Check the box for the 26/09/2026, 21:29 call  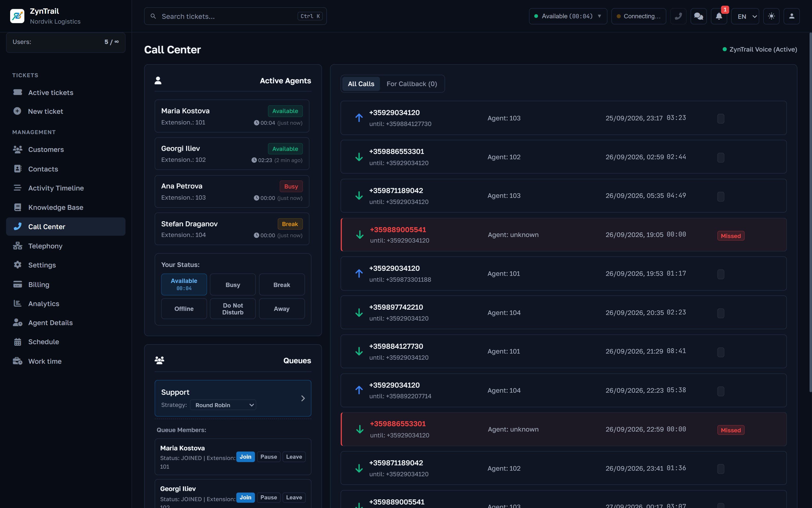[721, 352]
